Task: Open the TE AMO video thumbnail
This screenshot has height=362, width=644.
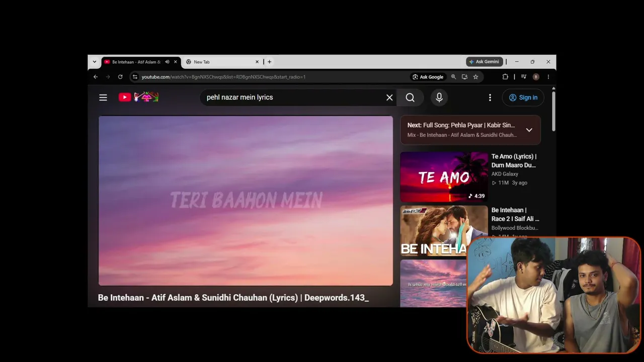Action: pos(444,177)
